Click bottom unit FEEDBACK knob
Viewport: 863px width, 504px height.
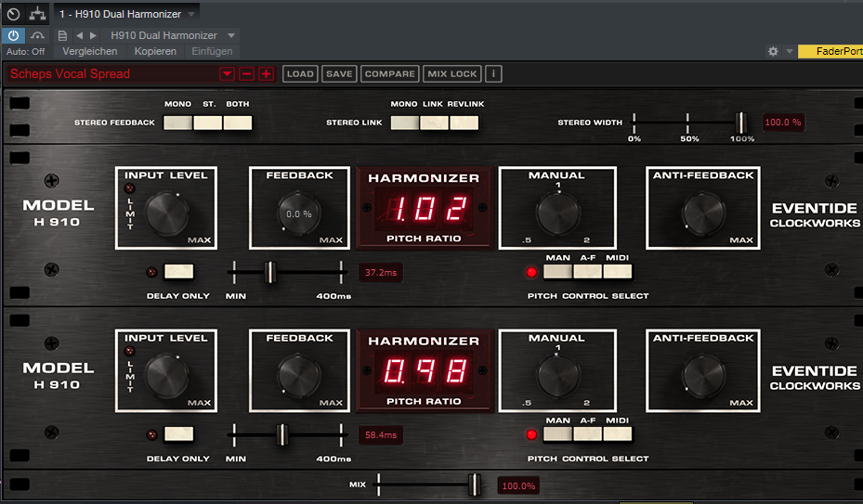click(x=299, y=376)
